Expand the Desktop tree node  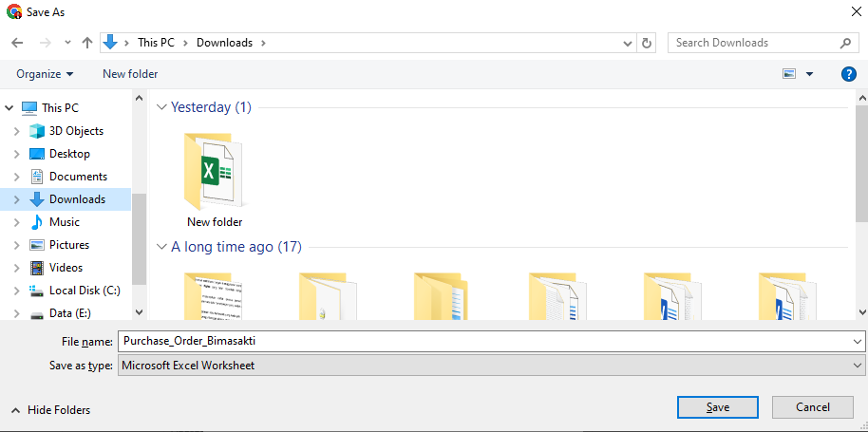tap(16, 154)
